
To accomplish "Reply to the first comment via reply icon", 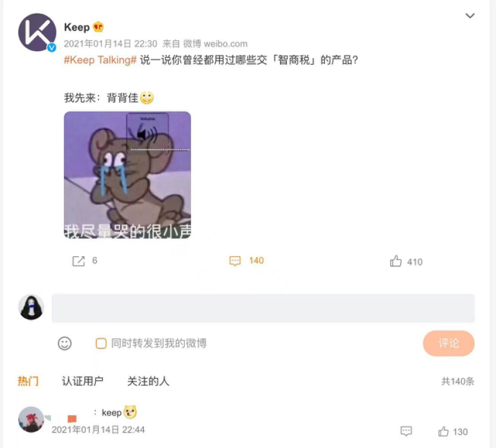I will tap(406, 431).
